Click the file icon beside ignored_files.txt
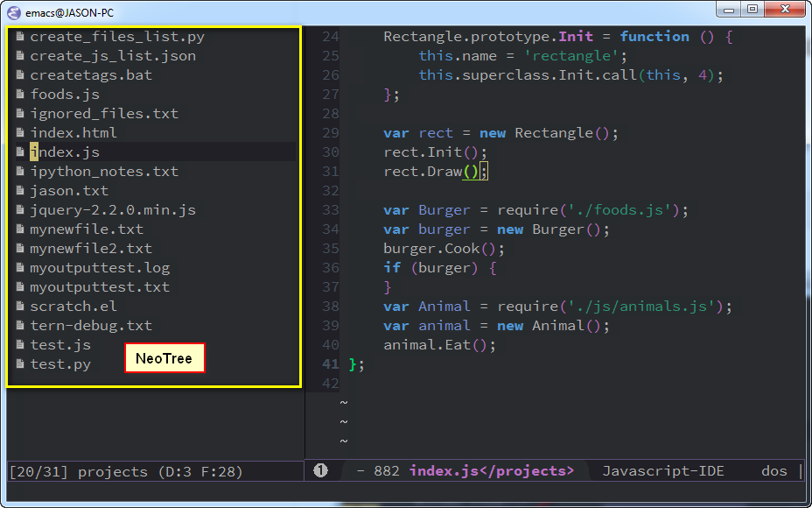The height and width of the screenshot is (508, 812). [20, 114]
